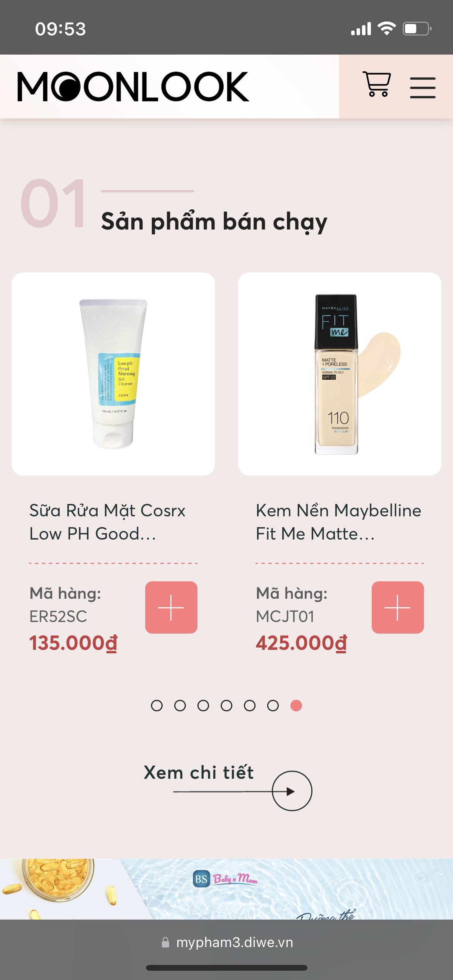Select the first carousel dot
The width and height of the screenshot is (453, 980).
(x=157, y=706)
